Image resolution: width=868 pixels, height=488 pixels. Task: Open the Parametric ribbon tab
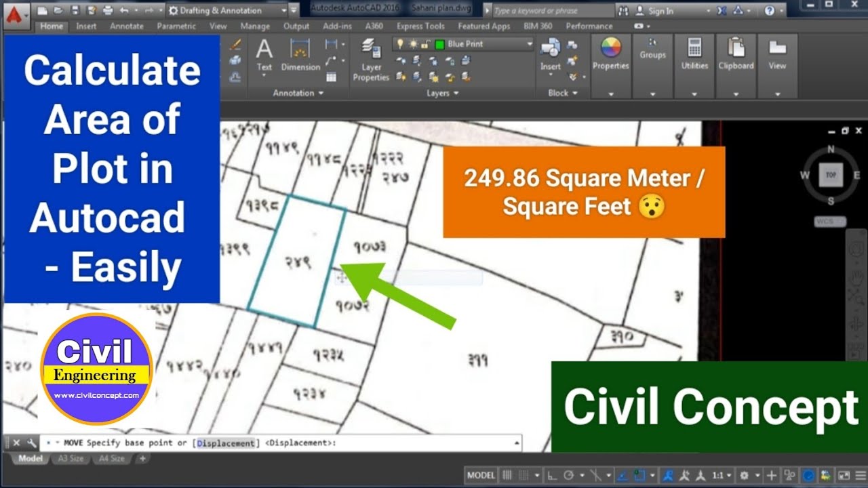pos(176,26)
